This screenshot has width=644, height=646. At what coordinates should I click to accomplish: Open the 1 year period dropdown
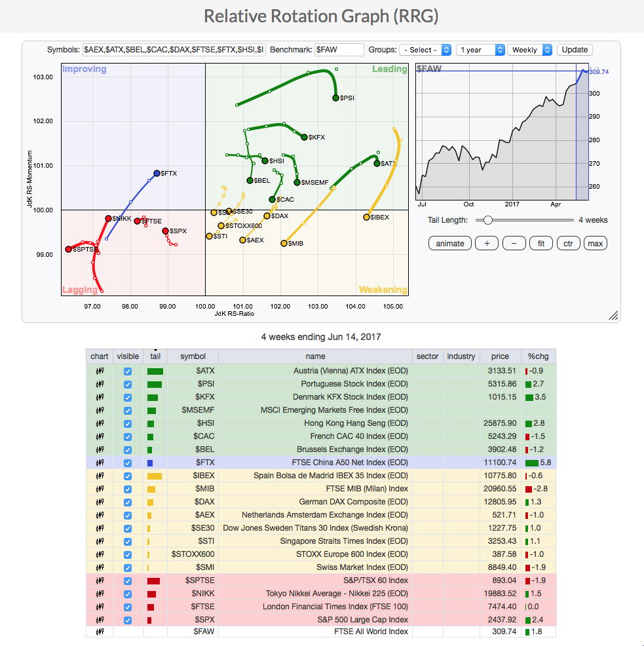(x=480, y=50)
